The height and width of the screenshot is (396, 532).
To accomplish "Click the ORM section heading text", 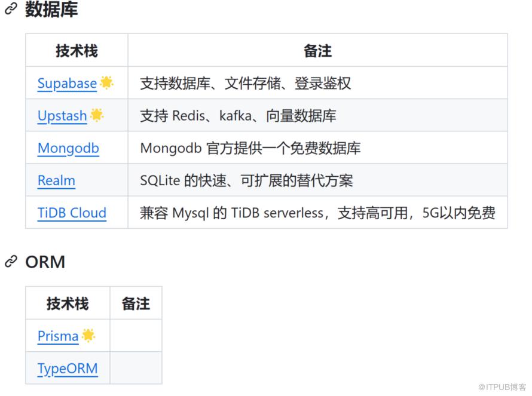I will (45, 262).
